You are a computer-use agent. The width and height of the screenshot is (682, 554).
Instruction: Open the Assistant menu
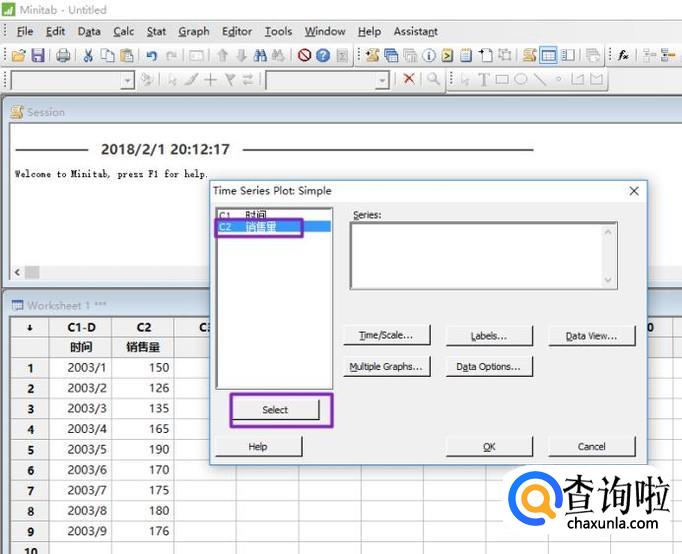(416, 32)
